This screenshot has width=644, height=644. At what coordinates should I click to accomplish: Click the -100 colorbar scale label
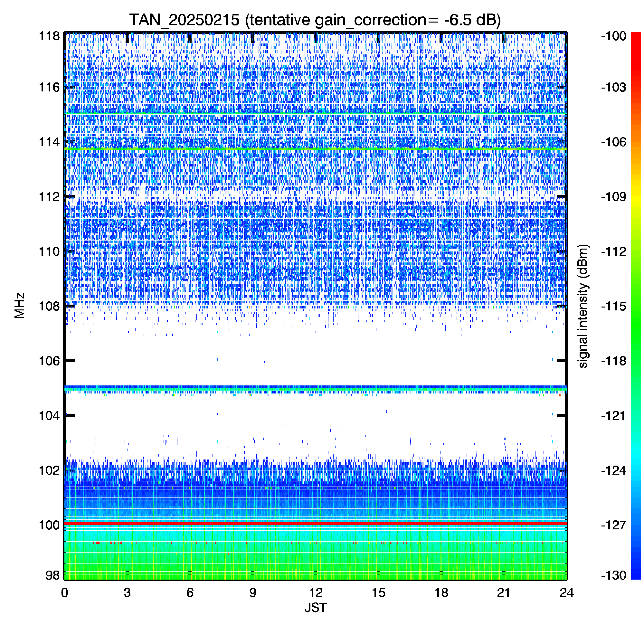coord(613,36)
